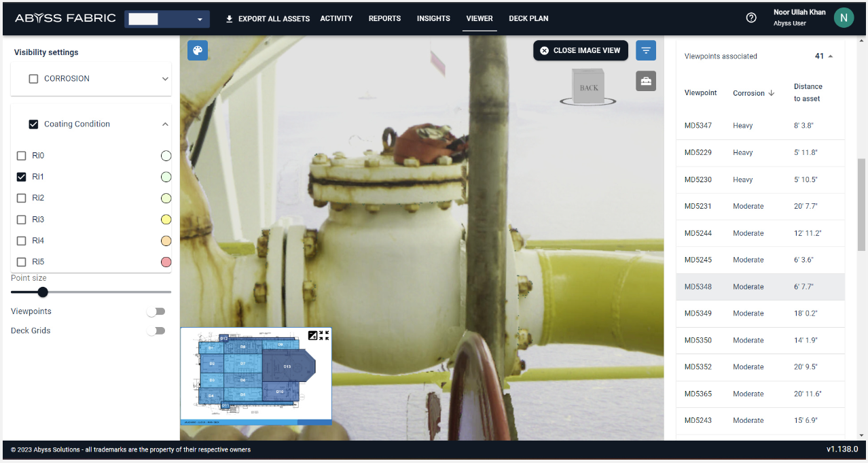Click EXPORT ALL ASSETS button
This screenshot has height=463, width=868.
268,18
